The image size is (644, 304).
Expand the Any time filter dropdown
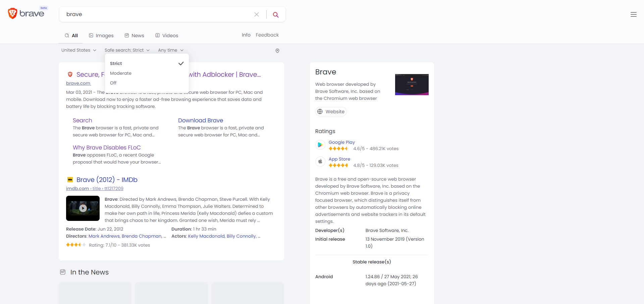pyautogui.click(x=171, y=50)
